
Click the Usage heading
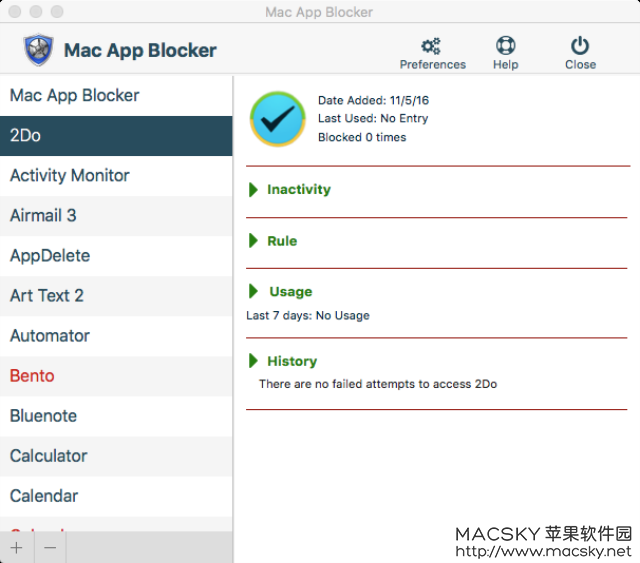tap(291, 292)
